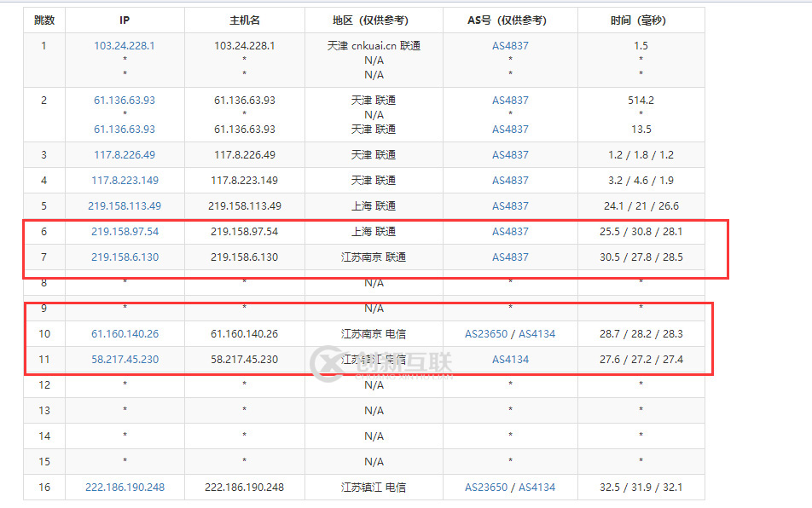
Task: Click time cell 25.5 / 30.8 / 28.1
Action: click(641, 231)
